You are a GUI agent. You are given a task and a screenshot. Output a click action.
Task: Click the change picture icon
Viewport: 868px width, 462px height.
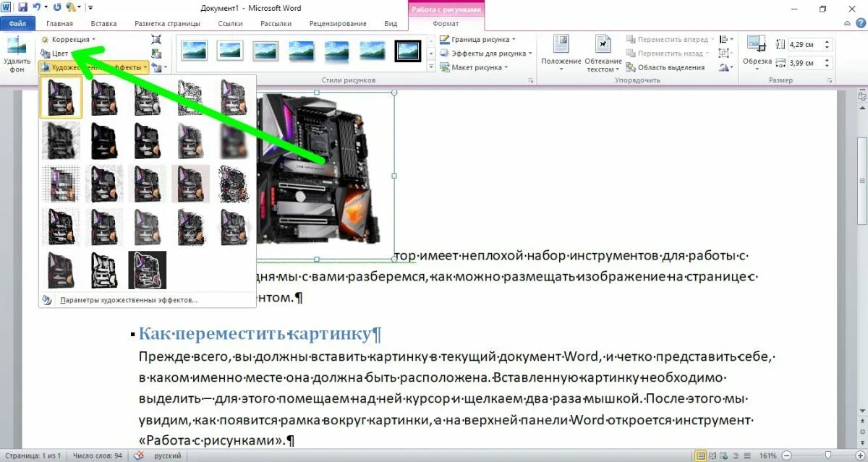[156, 54]
